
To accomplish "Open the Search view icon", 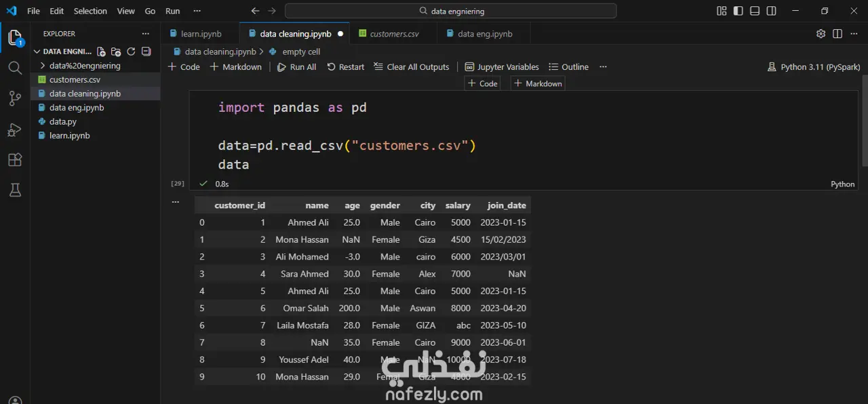I will [x=15, y=68].
